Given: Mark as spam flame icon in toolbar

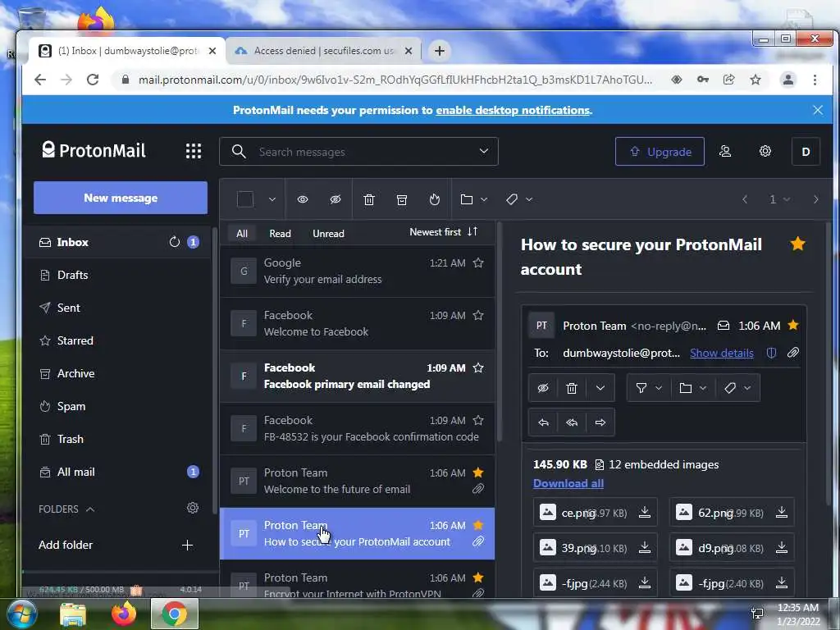Looking at the screenshot, I should (435, 199).
